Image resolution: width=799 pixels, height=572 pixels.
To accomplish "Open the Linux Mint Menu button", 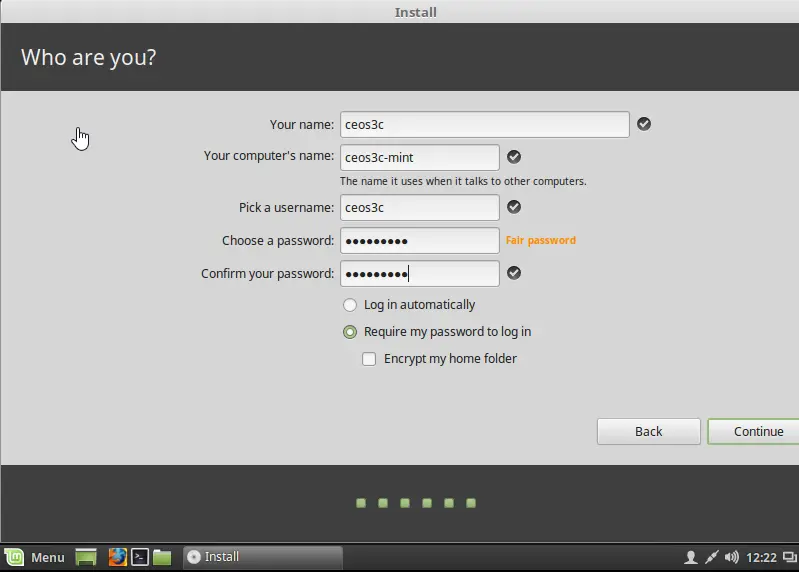I will pos(35,557).
